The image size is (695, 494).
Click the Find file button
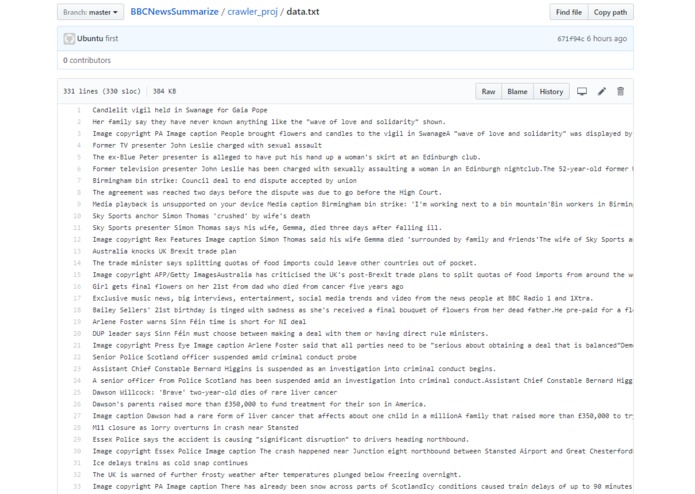(x=569, y=12)
